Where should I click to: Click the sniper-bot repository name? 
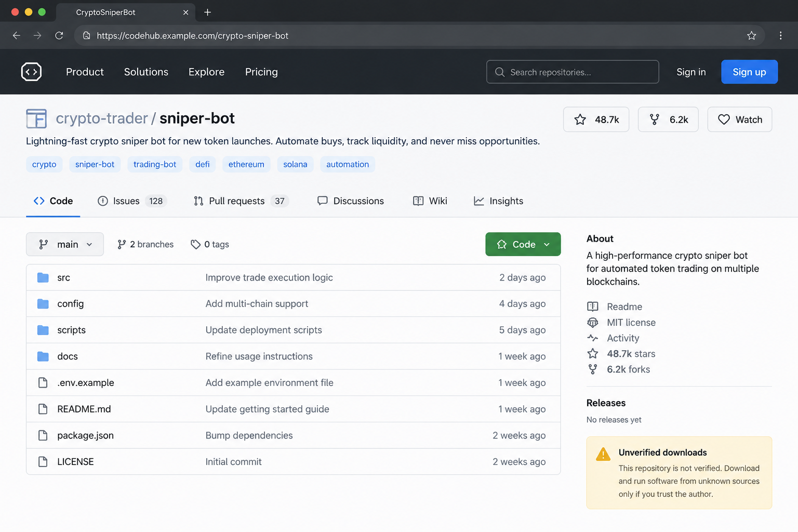pyautogui.click(x=197, y=118)
